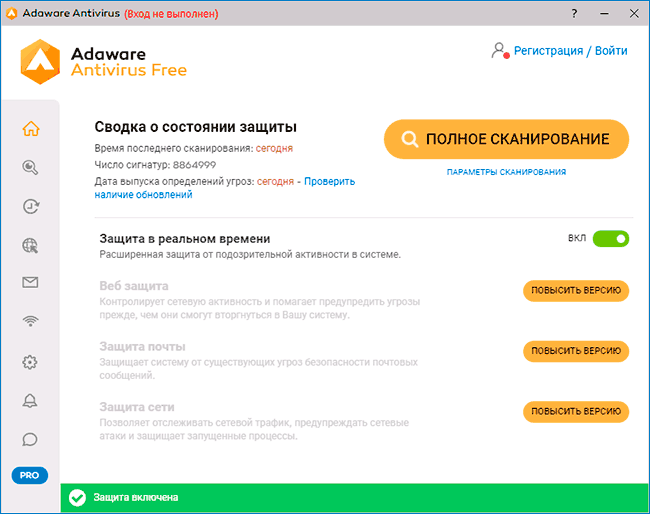Open the support chat bubble icon

pos(30,439)
